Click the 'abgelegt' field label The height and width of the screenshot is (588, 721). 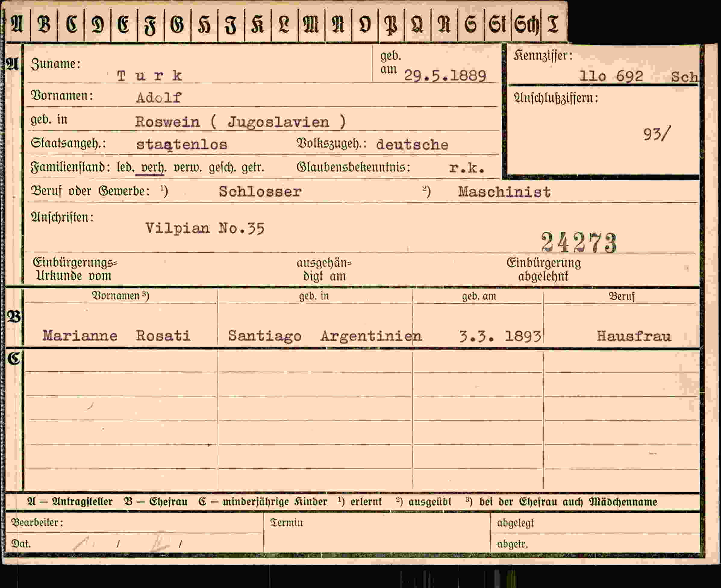[515, 523]
